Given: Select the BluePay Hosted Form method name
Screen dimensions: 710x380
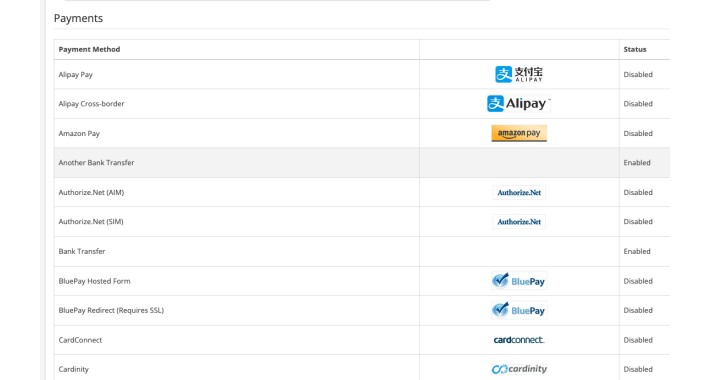Looking at the screenshot, I should tap(94, 281).
